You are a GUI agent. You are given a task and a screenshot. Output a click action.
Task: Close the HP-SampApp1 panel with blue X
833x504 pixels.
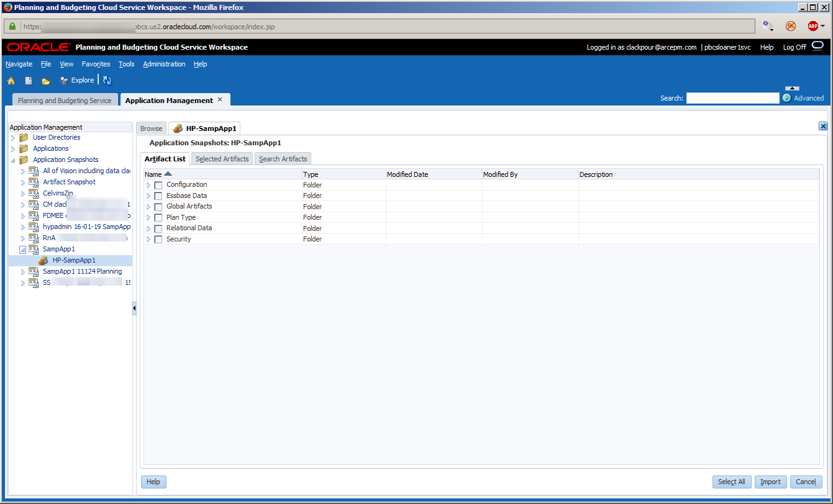[823, 126]
